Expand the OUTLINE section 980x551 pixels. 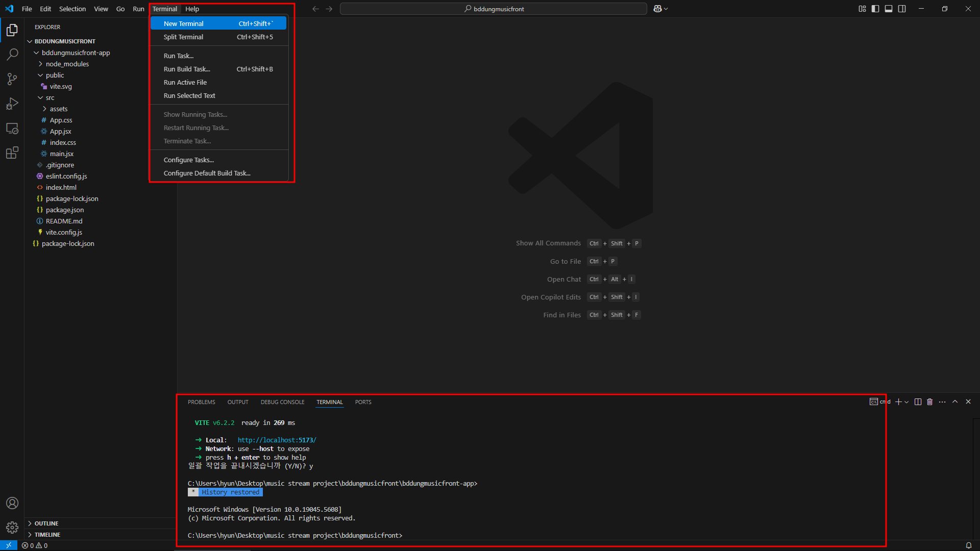coord(46,523)
